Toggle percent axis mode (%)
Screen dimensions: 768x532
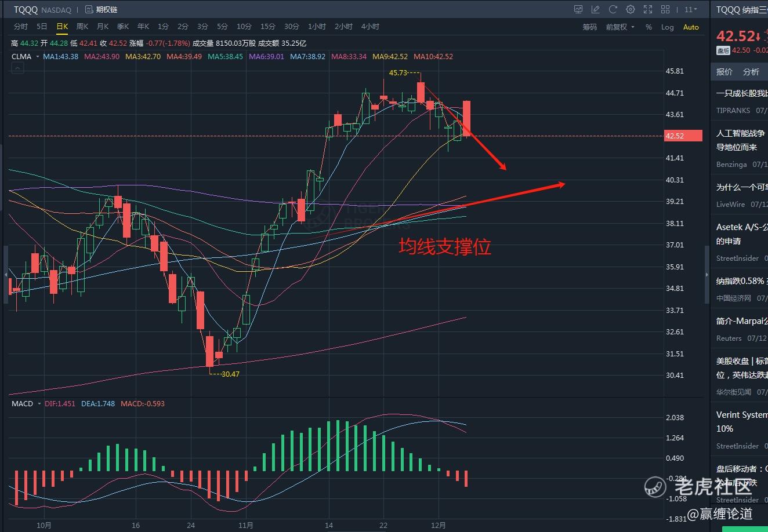649,27
